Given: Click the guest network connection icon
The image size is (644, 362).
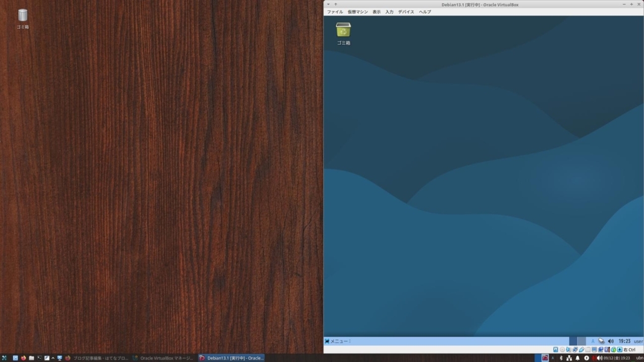Looking at the screenshot, I should pyautogui.click(x=601, y=341).
